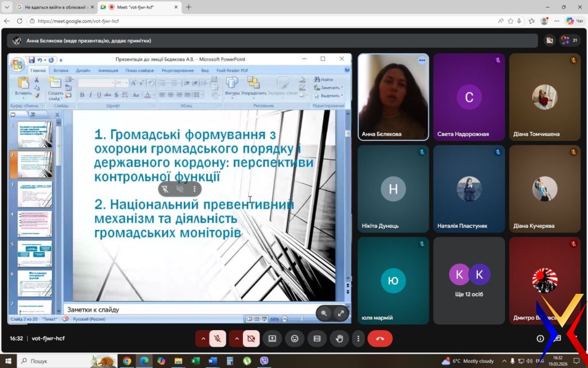Open meeting details info icon
The width and height of the screenshot is (588, 368).
point(540,339)
